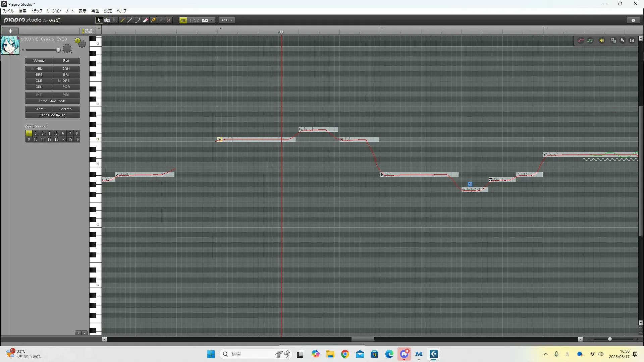
Task: Open the トラック menu
Action: pos(37,11)
